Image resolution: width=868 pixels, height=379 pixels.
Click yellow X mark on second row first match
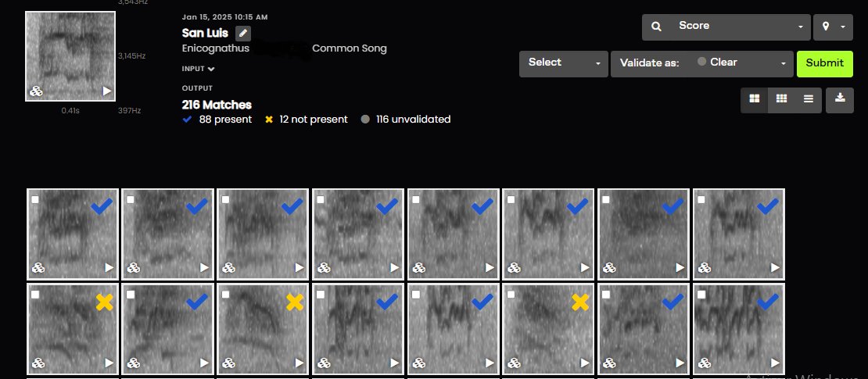[104, 302]
